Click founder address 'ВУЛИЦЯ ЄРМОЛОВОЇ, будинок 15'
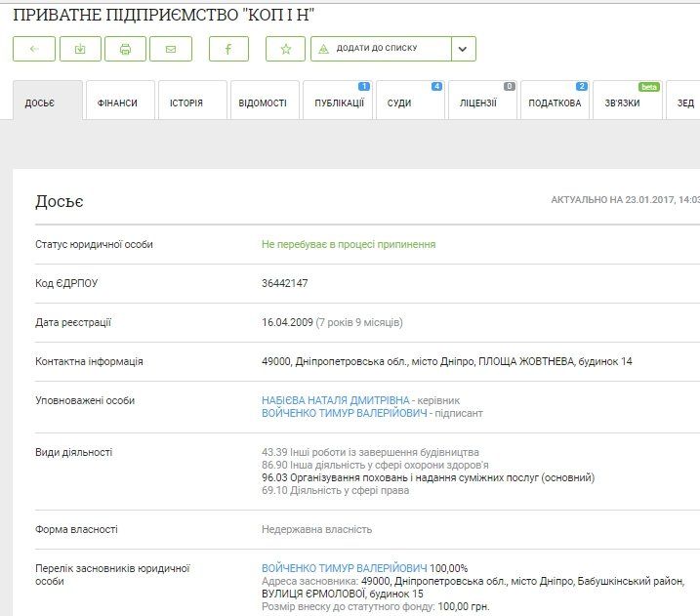Viewport: 700px width, 616px height. pos(343,594)
